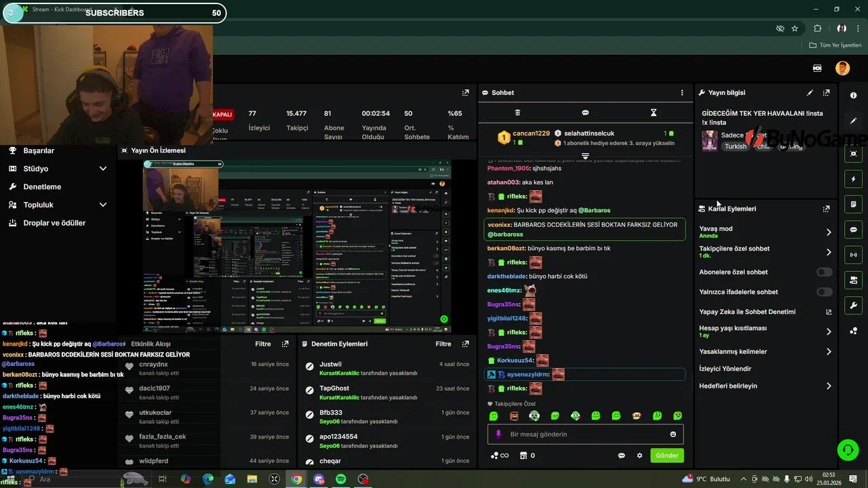The width and height of the screenshot is (868, 488).
Task: Pop out the Kanal Eylemleri panel
Action: tap(826, 209)
